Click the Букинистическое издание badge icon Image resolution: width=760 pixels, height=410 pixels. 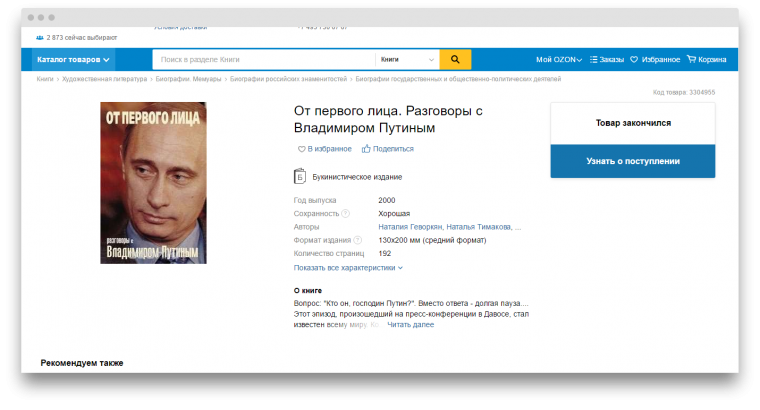300,176
